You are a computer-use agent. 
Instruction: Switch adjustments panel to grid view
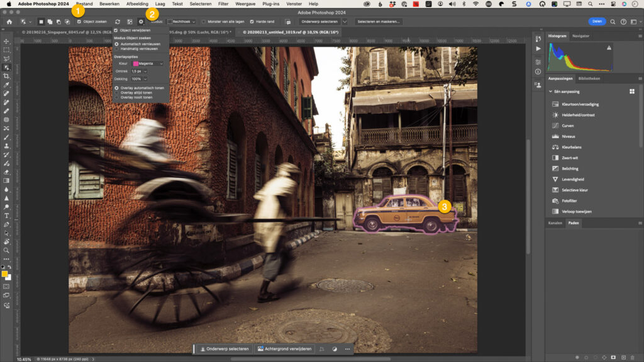click(x=632, y=92)
